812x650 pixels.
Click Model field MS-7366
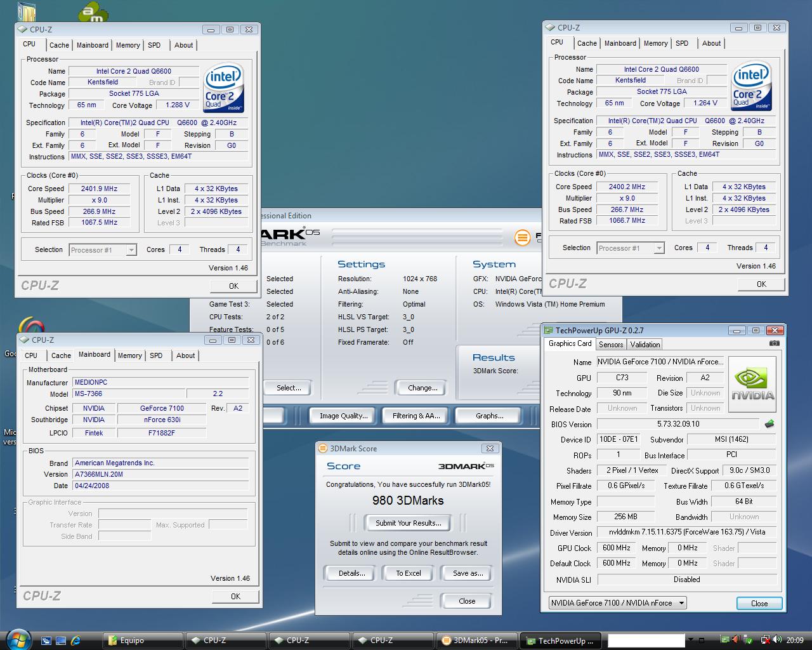pos(128,394)
